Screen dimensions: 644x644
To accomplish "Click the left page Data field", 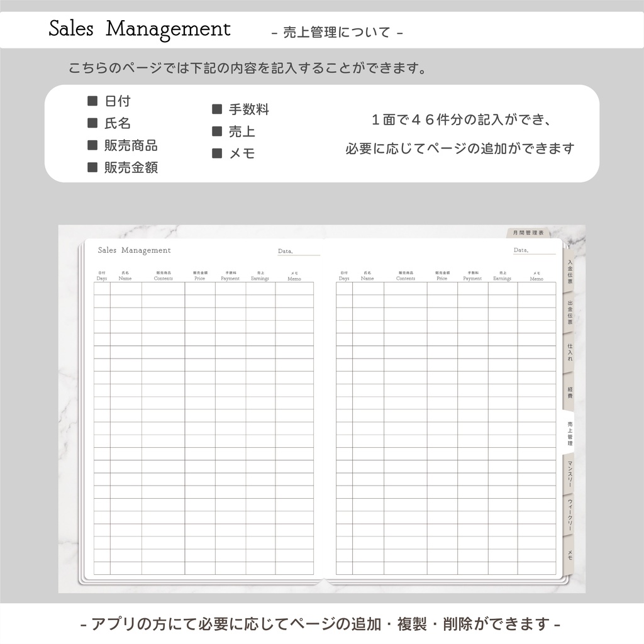I will pos(298,251).
